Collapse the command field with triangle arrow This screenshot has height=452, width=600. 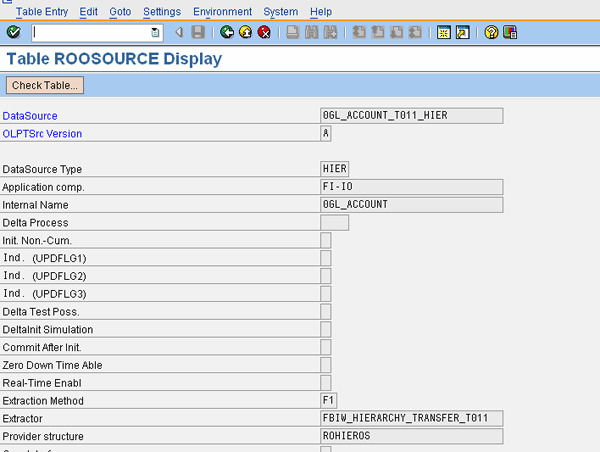(x=179, y=32)
